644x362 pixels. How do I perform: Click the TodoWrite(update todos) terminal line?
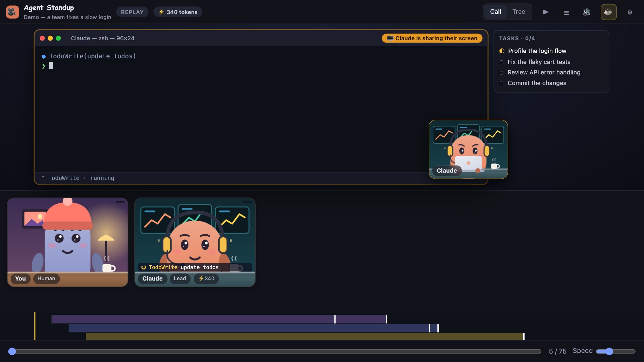89,56
